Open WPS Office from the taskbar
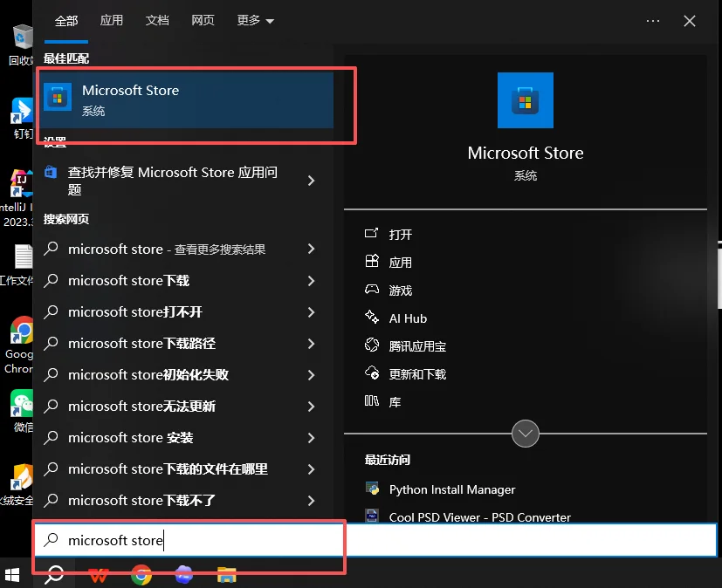722x588 pixels. click(x=99, y=575)
